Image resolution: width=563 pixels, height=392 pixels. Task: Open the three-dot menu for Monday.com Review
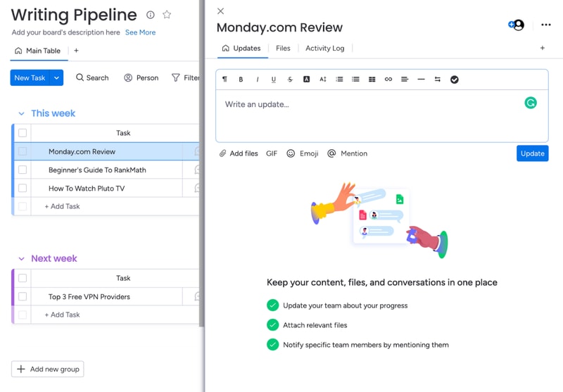click(546, 25)
